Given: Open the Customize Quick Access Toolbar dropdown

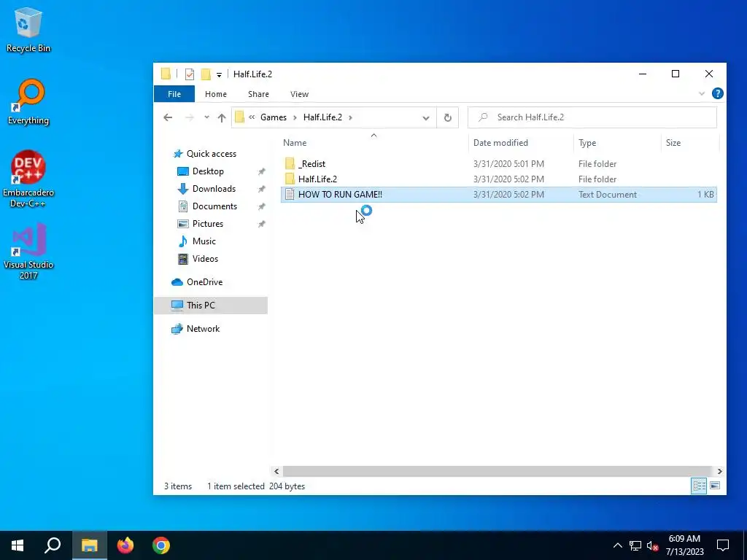Looking at the screenshot, I should [219, 75].
